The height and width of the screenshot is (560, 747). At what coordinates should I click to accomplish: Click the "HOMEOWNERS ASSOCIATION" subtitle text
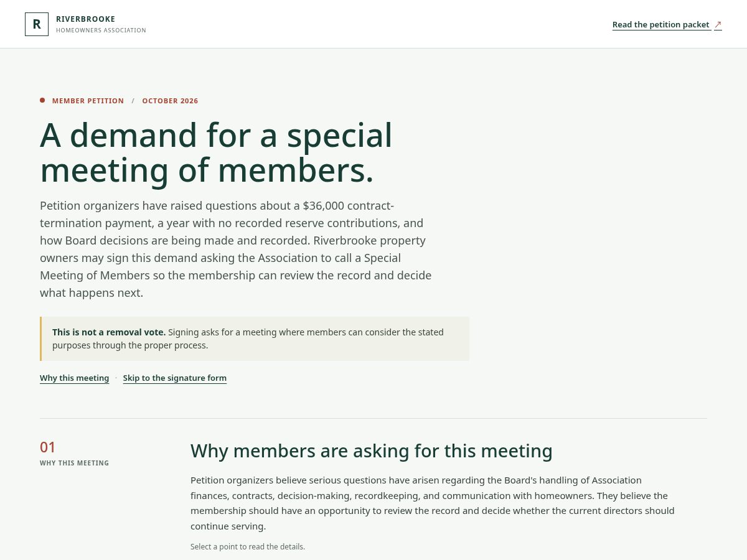click(101, 30)
